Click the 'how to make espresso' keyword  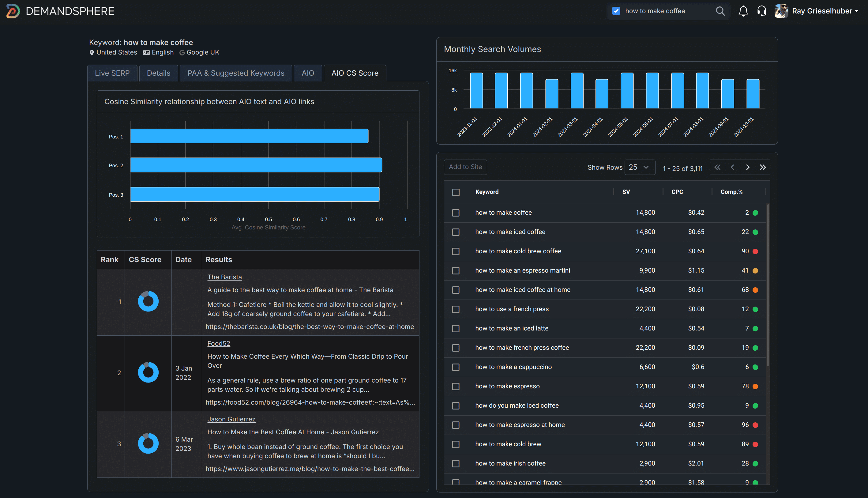pos(507,387)
